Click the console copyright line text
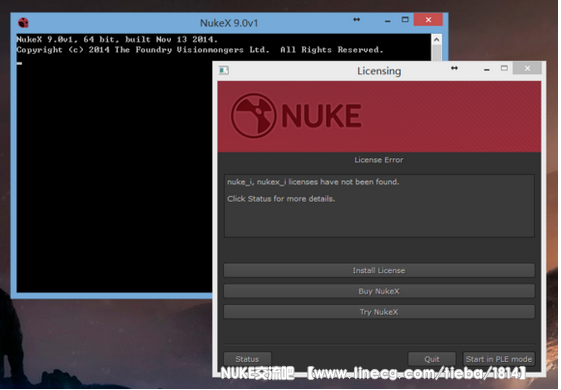The image size is (561, 390). click(x=201, y=50)
